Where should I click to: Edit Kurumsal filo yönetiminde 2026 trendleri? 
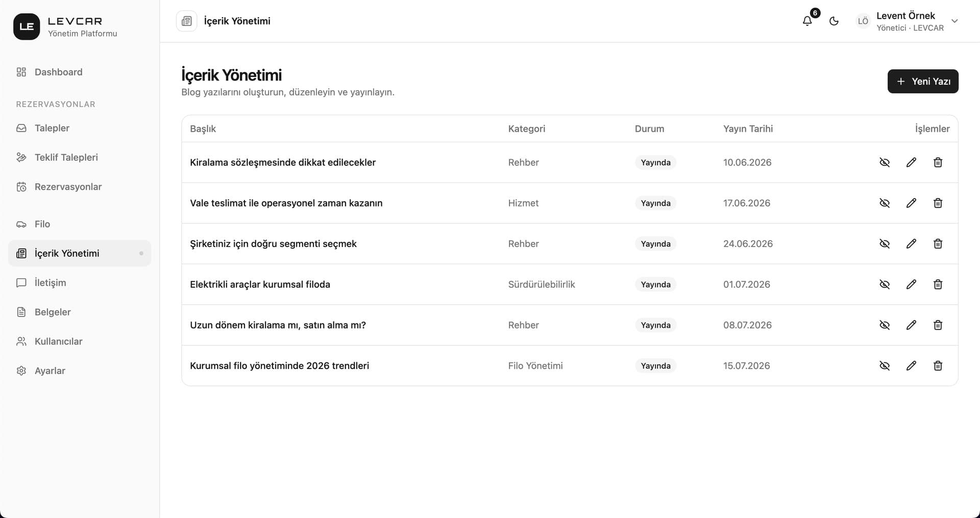[x=911, y=365]
